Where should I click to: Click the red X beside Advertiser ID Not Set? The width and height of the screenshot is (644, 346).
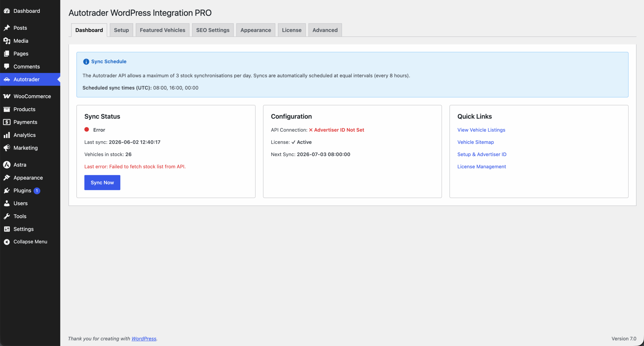click(x=311, y=130)
